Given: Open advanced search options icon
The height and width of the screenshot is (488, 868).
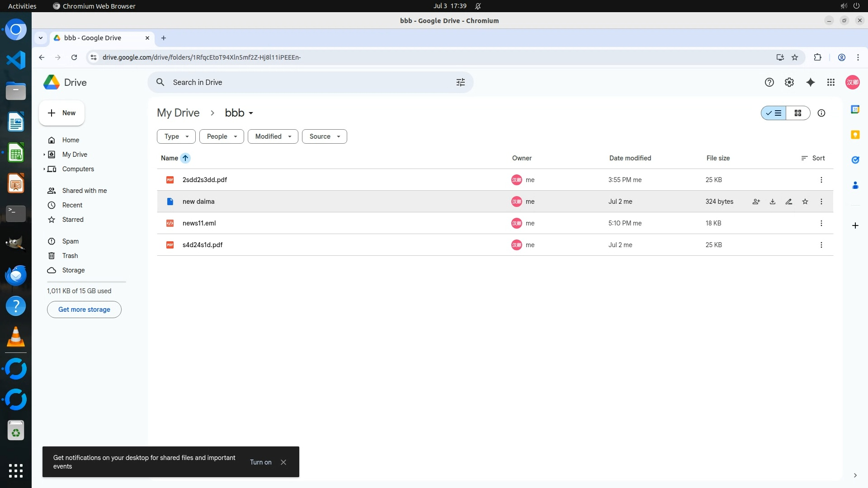Looking at the screenshot, I should click(461, 82).
